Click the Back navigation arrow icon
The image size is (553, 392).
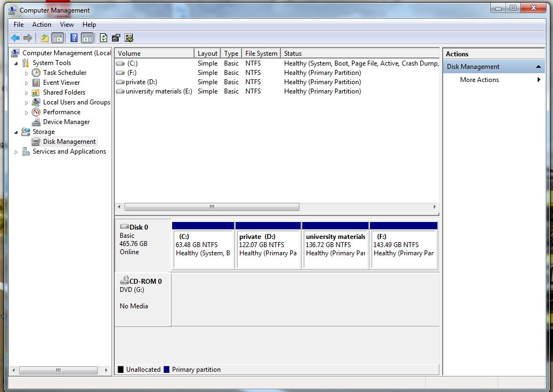tap(15, 38)
